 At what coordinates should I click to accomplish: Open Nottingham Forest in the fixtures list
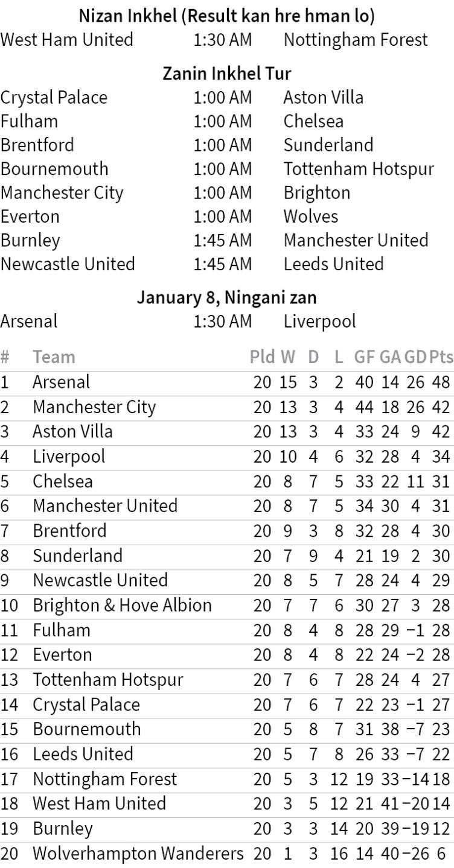tap(355, 40)
